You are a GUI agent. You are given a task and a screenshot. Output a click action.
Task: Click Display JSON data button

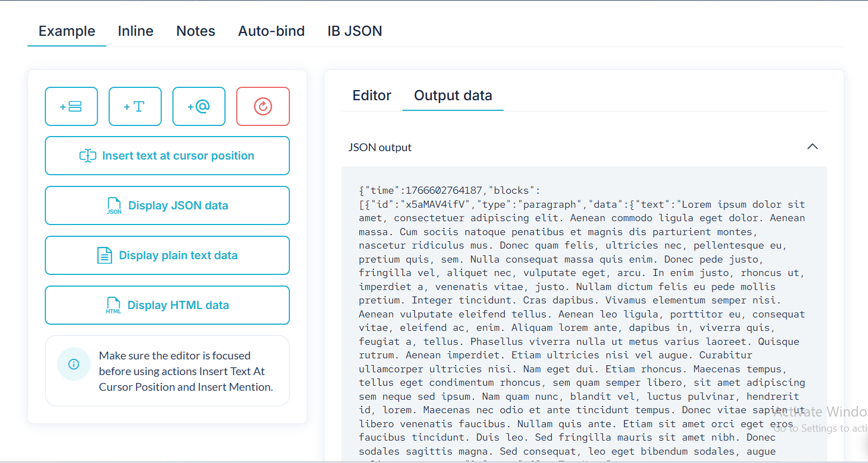pos(167,205)
